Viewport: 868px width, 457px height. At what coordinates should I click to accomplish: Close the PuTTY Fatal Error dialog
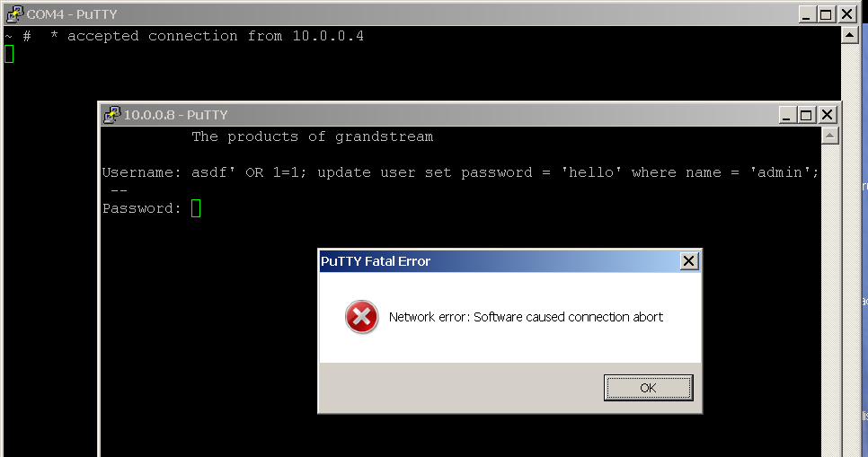(688, 261)
